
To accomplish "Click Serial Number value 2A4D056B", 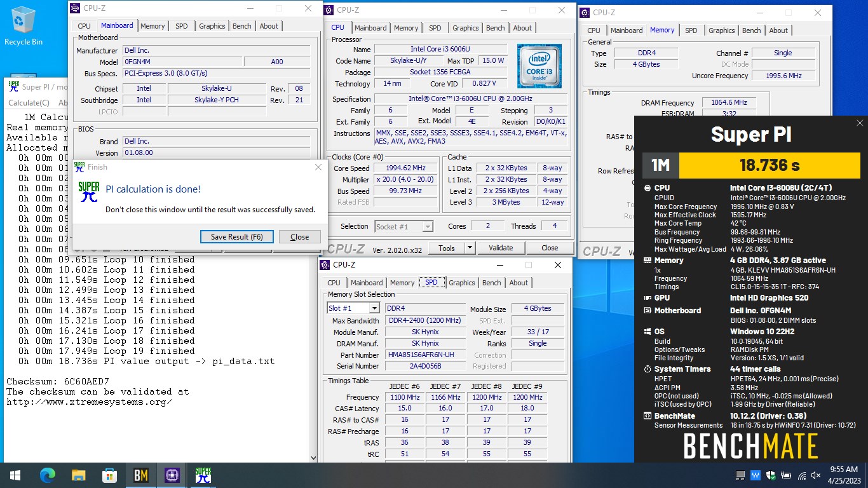I will click(425, 366).
